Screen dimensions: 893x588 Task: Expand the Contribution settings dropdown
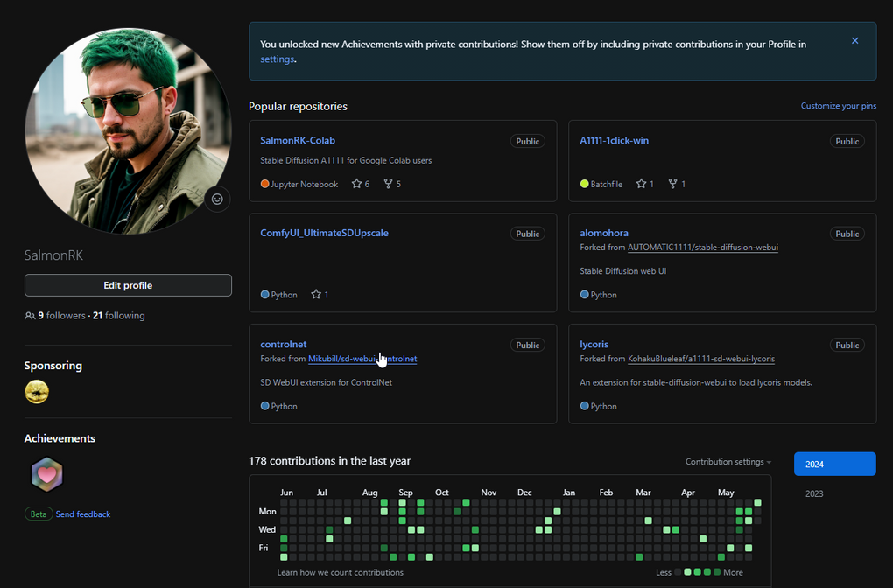[x=728, y=462]
